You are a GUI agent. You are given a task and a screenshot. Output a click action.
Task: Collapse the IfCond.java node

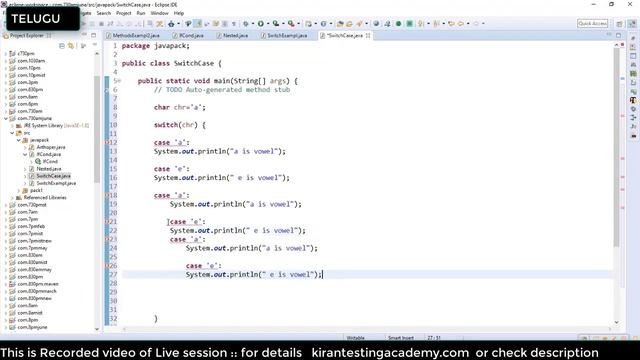pyautogui.click(x=25, y=155)
